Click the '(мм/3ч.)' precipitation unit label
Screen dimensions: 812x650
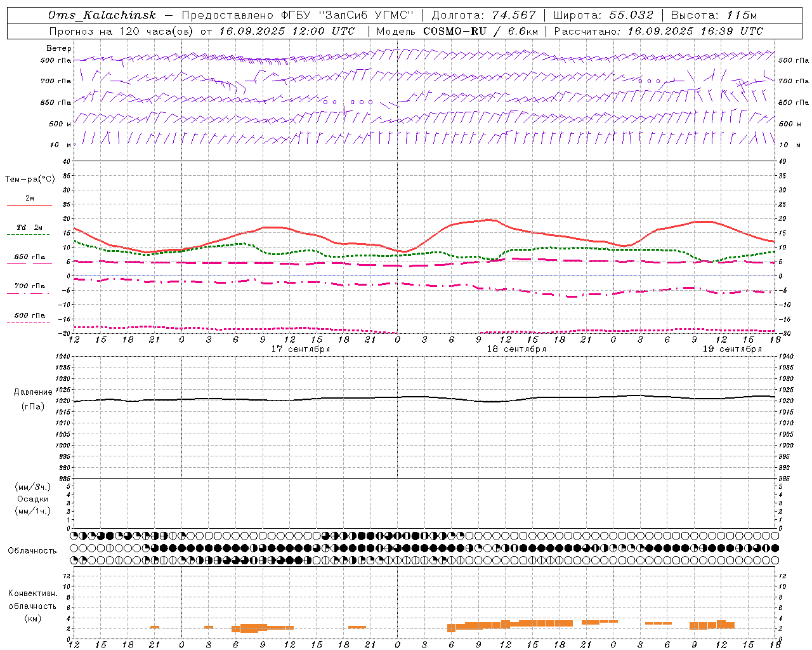tap(33, 487)
